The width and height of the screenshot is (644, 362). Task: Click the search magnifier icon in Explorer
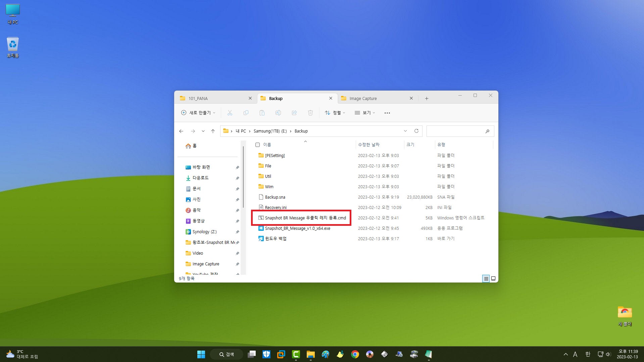pyautogui.click(x=487, y=131)
